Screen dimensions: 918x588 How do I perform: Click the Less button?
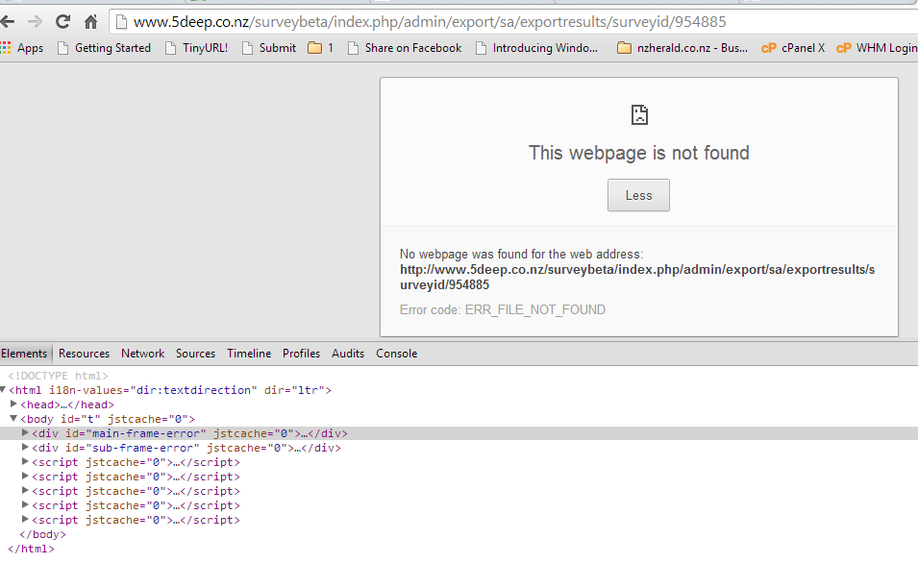pos(638,195)
